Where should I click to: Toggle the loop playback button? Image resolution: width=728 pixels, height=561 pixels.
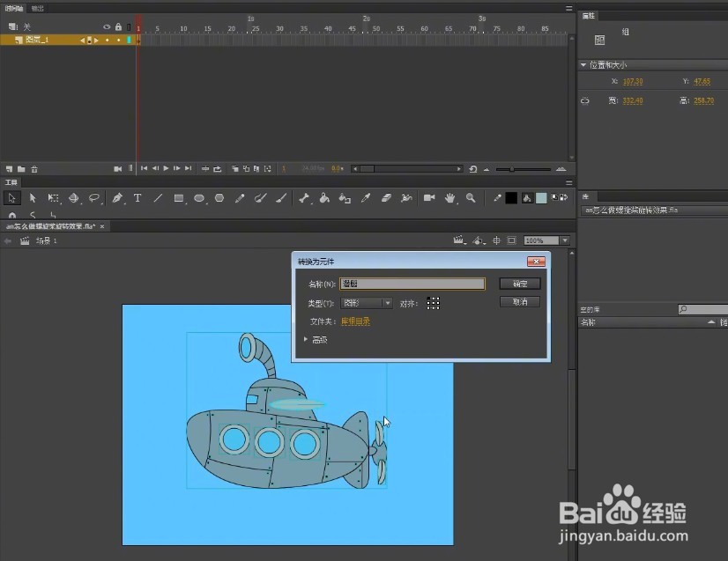click(218, 169)
